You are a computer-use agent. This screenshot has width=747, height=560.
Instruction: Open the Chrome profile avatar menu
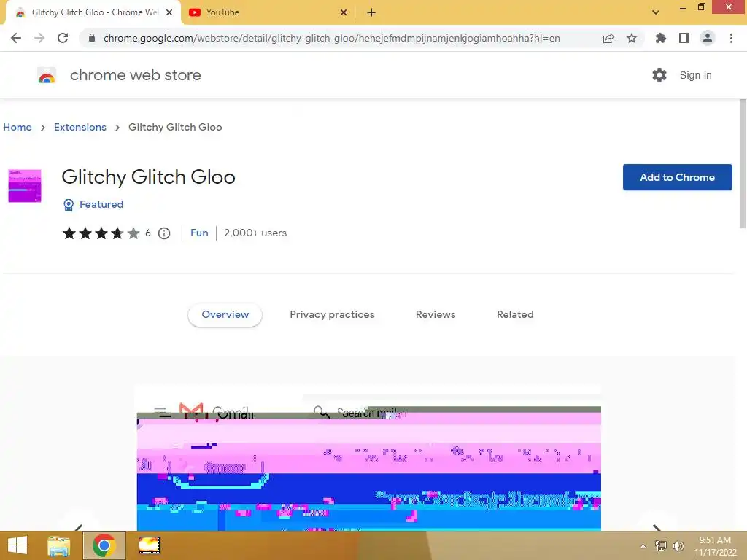pos(708,38)
